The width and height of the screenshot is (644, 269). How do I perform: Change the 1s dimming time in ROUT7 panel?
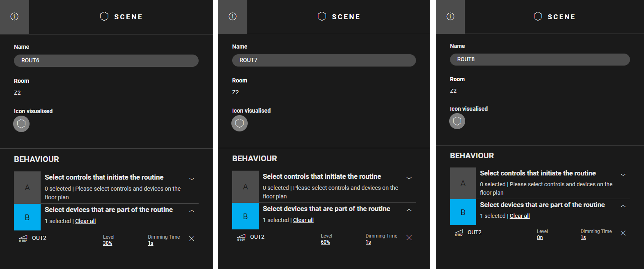[x=368, y=242]
